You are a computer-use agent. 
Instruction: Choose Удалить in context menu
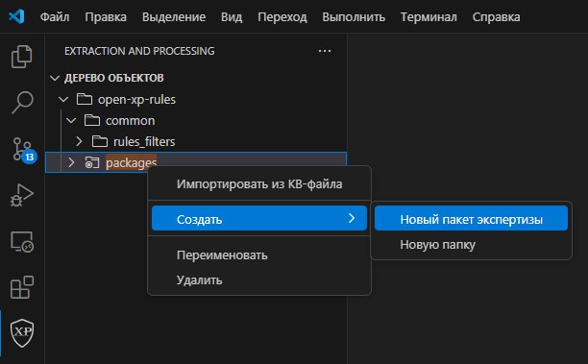(259, 280)
